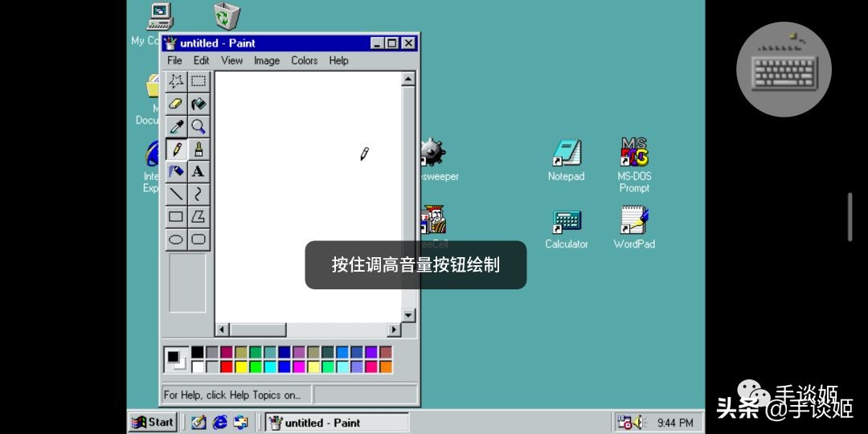The height and width of the screenshot is (434, 868).
Task: Pick the Fill With Color bucket tool
Action: click(x=199, y=104)
